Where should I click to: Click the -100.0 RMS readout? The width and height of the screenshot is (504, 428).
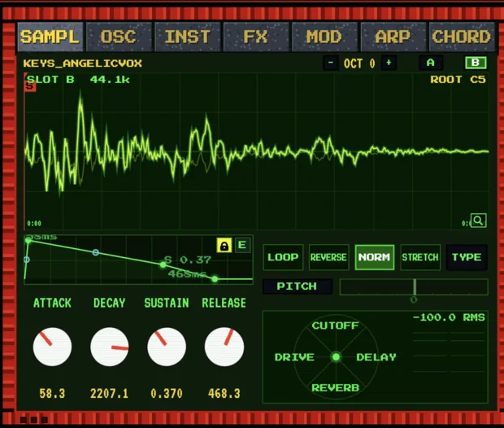449,317
